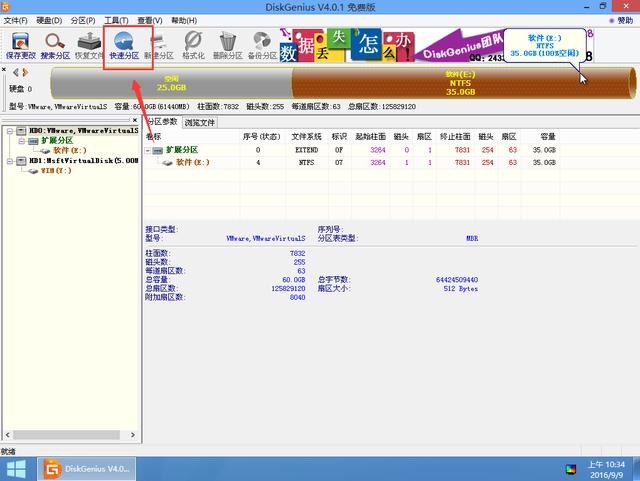Select 软件(E:) in left tree

(70, 150)
